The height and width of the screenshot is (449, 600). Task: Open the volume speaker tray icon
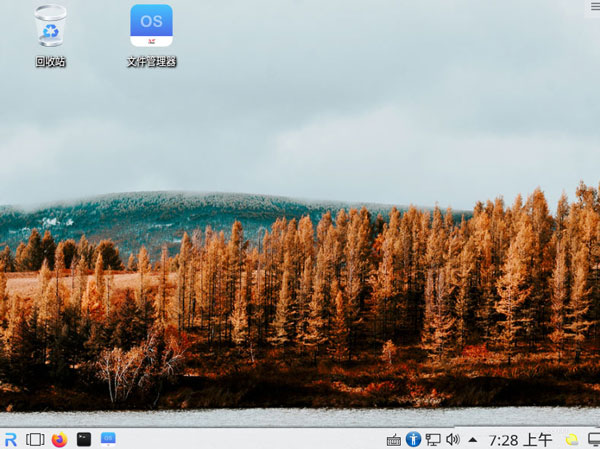[x=453, y=439]
